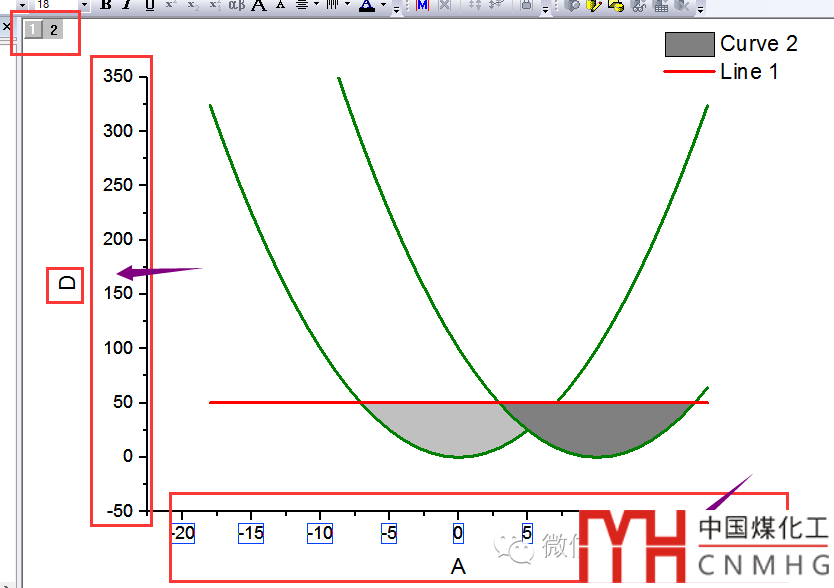Expand the text alignment dropdown arrow

[x=316, y=5]
